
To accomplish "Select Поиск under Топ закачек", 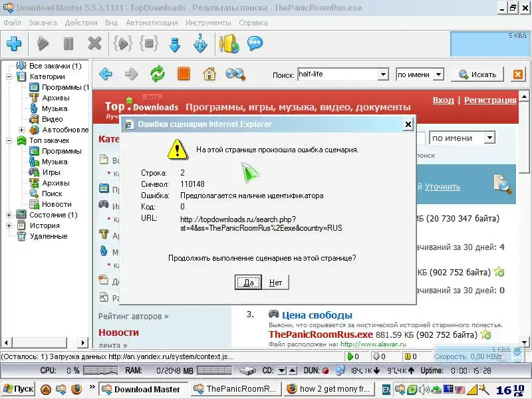I will tap(52, 194).
